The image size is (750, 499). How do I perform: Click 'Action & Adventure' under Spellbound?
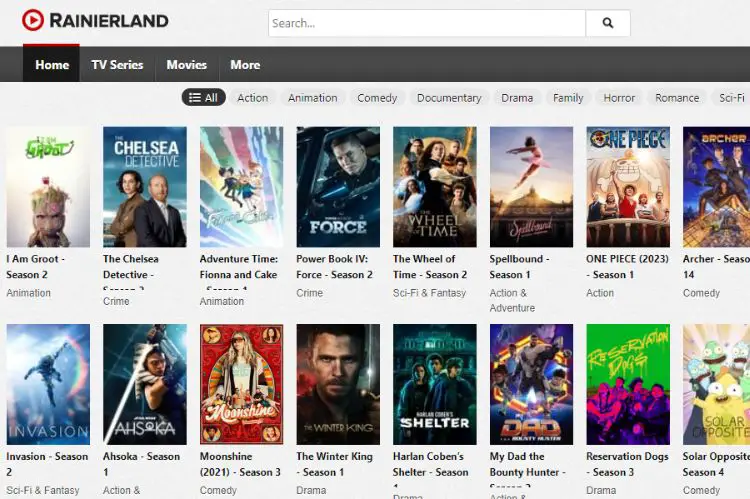point(512,300)
